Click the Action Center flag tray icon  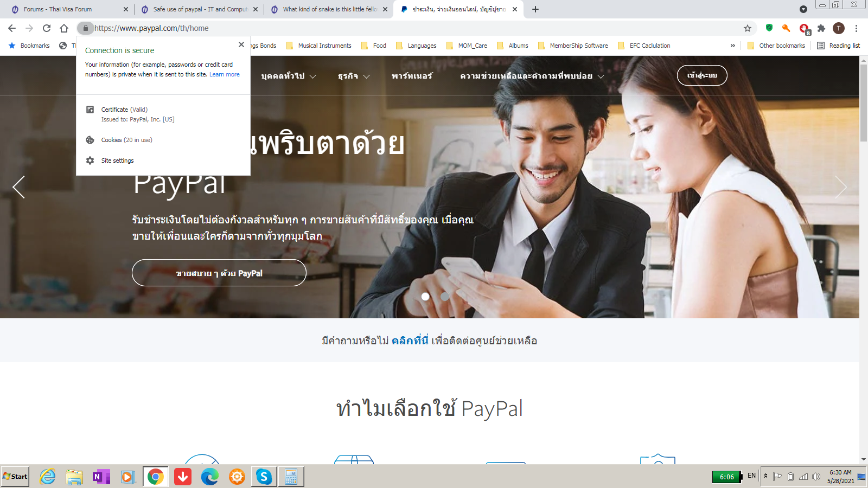[x=777, y=477]
